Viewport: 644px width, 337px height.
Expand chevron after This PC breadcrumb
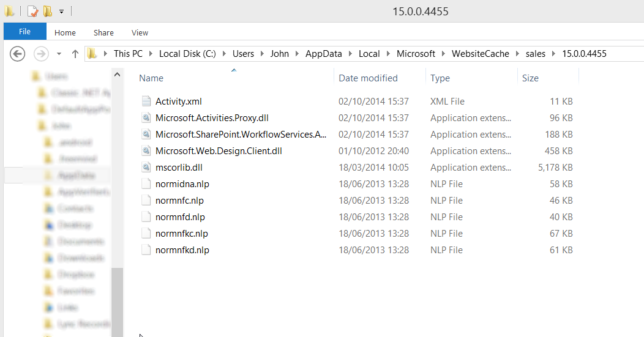point(151,54)
